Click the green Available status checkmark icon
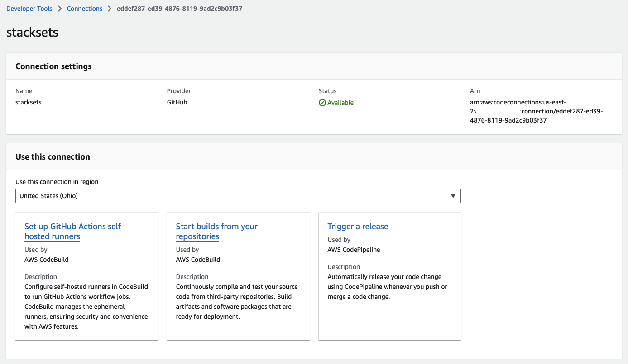628x364 pixels. click(322, 103)
